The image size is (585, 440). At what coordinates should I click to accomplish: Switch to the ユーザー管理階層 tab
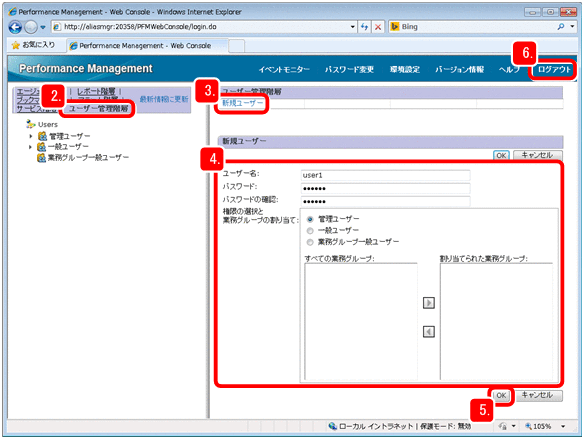coord(98,109)
